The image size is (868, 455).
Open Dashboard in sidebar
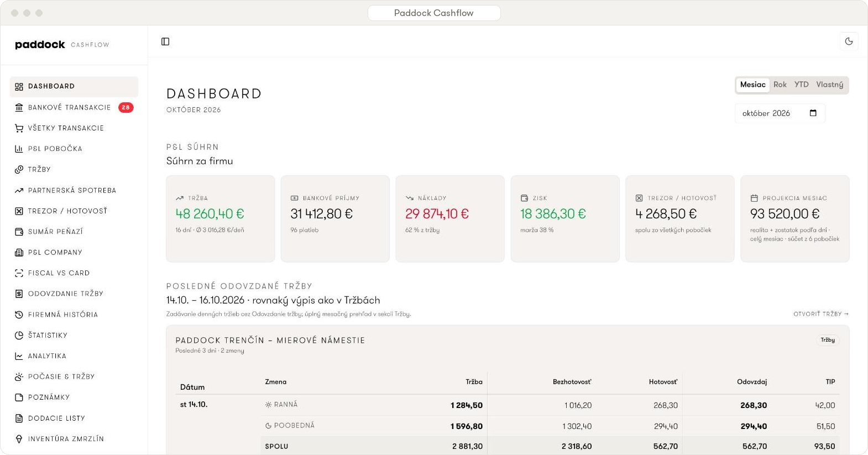point(74,86)
